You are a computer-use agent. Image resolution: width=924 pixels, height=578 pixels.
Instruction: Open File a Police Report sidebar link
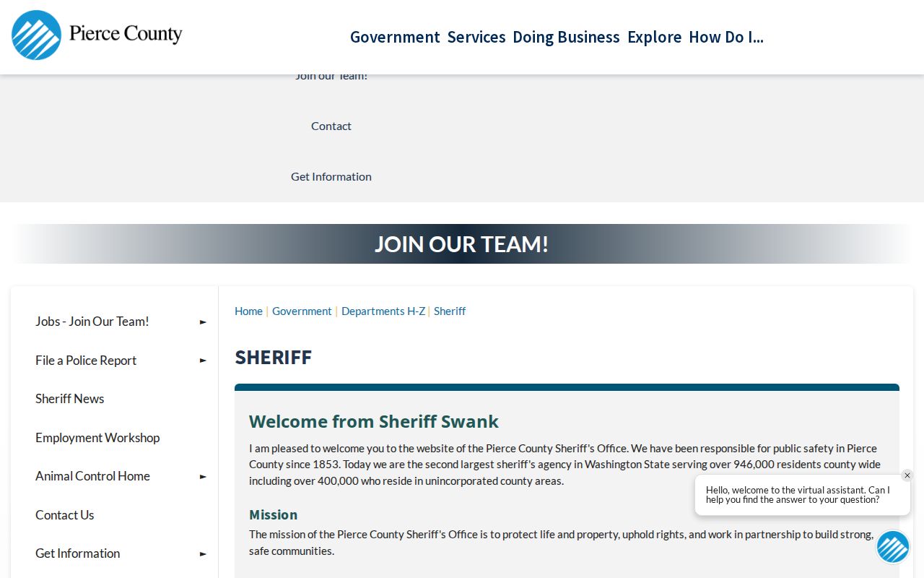(x=86, y=361)
